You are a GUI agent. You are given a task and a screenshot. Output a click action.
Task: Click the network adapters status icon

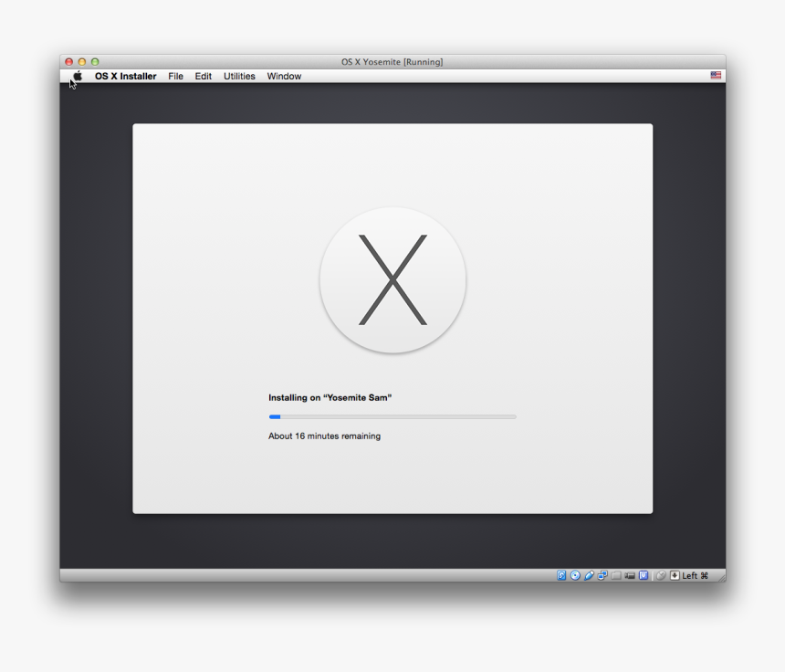pos(602,575)
